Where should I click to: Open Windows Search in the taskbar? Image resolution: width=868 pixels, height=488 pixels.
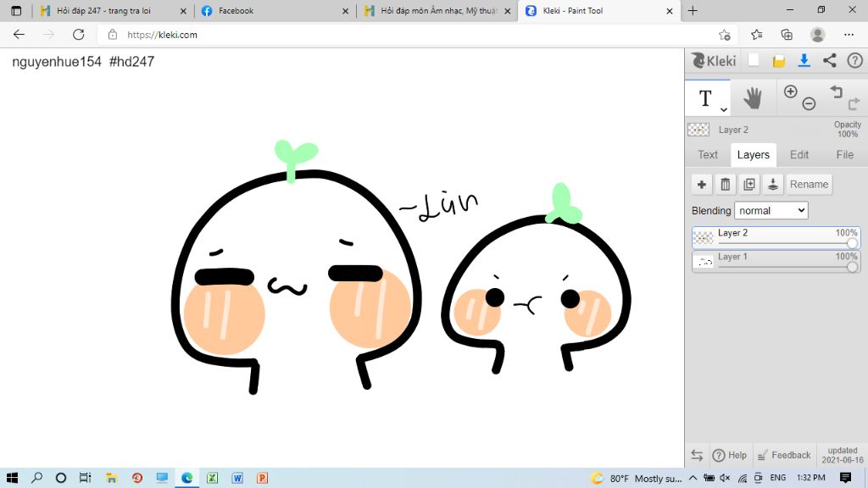[37, 478]
